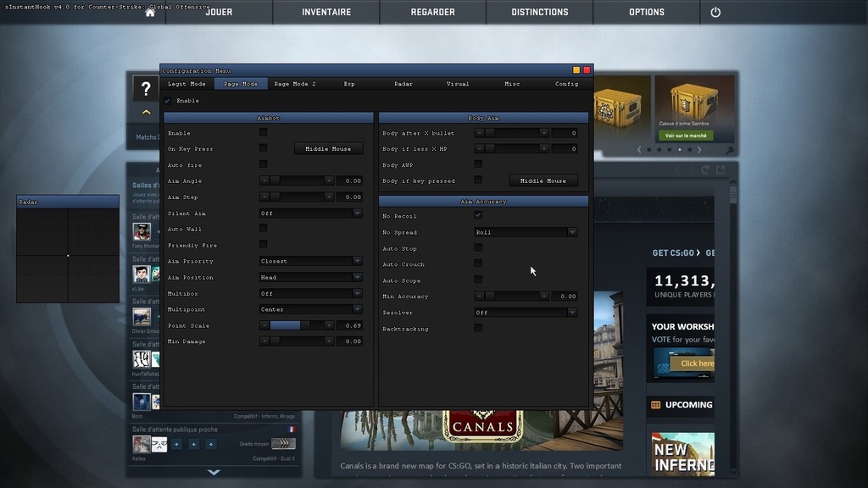Viewport: 868px width, 488px height.
Task: Open the Visual tab
Action: coord(458,84)
